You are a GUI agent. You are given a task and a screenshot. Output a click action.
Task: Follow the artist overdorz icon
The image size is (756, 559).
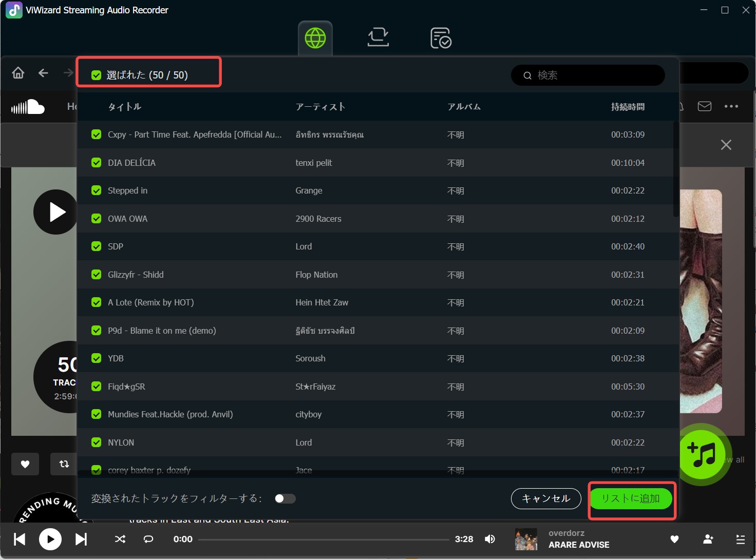tap(708, 539)
